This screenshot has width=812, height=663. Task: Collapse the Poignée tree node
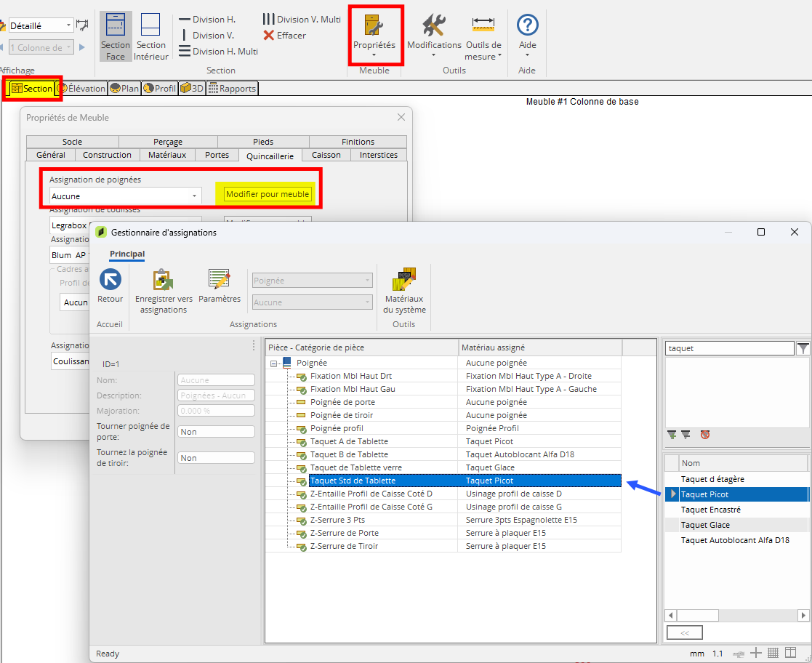[273, 363]
